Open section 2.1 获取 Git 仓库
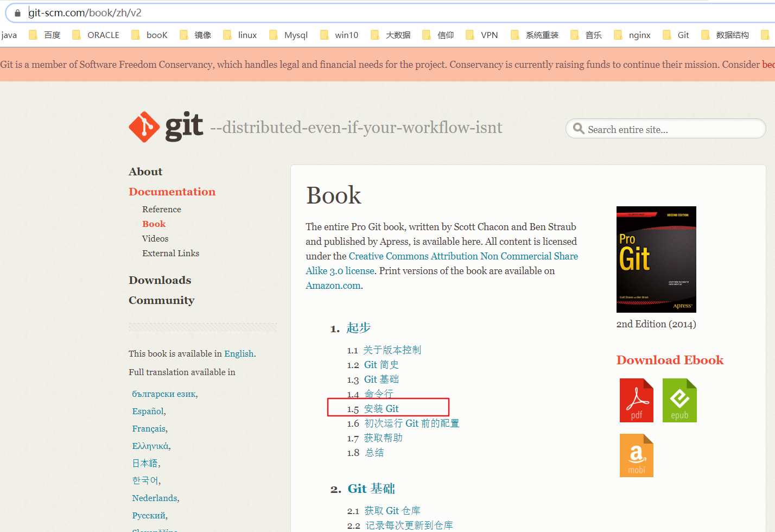The image size is (775, 532). pos(392,511)
